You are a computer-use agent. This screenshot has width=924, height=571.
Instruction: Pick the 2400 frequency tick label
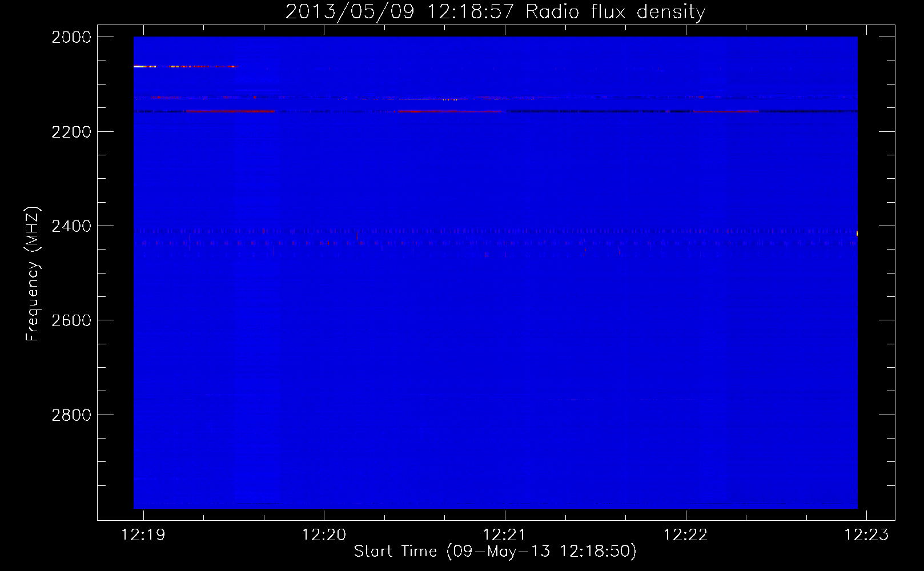pos(71,226)
